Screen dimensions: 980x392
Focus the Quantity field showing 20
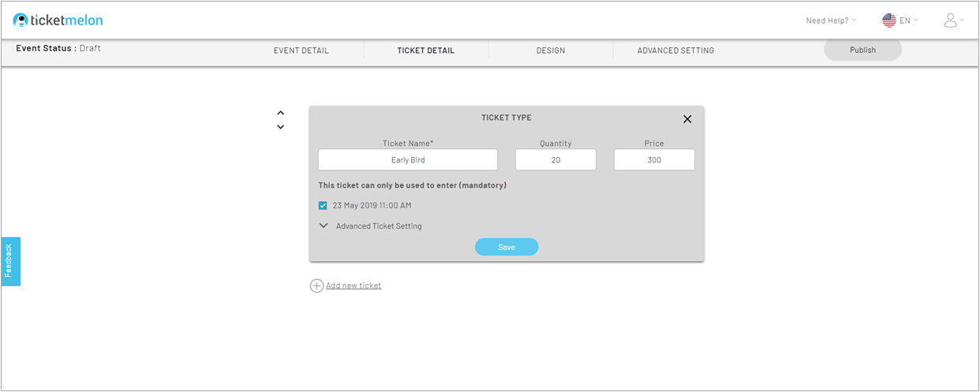(x=555, y=160)
